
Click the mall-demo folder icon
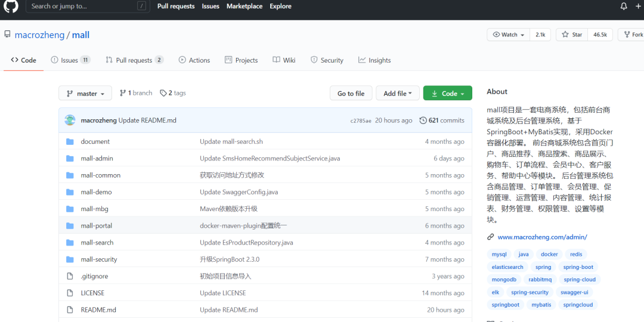70,192
